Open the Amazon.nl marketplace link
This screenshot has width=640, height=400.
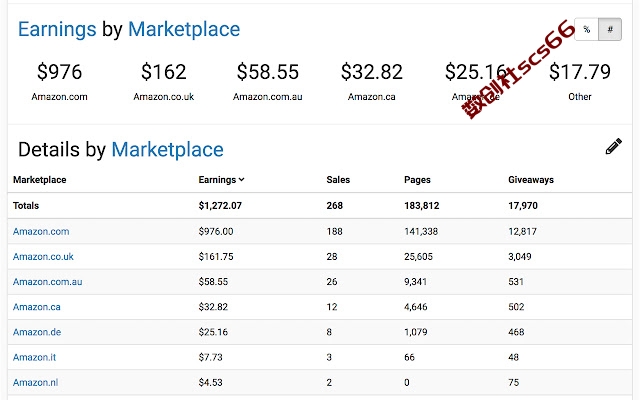35,382
